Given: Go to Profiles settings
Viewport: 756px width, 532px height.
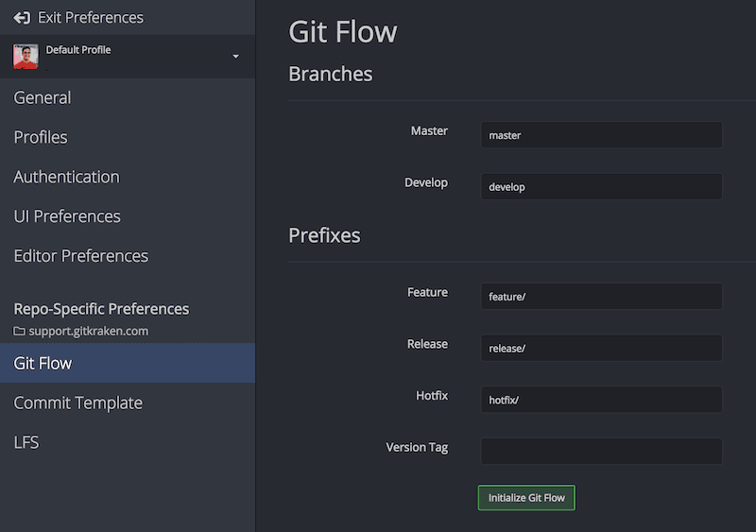Looking at the screenshot, I should click(41, 137).
